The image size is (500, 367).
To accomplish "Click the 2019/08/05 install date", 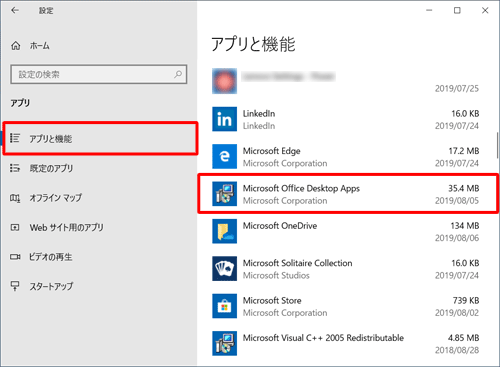I will coord(457,201).
